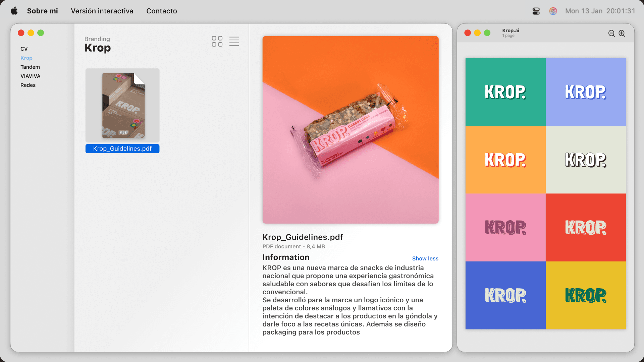644x362 pixels.
Task: Click the yellow KROP color swatch
Action: point(586,295)
